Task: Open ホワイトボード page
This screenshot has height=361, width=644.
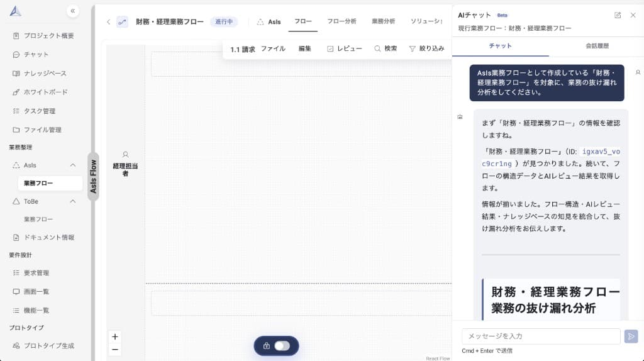Action: tap(45, 92)
